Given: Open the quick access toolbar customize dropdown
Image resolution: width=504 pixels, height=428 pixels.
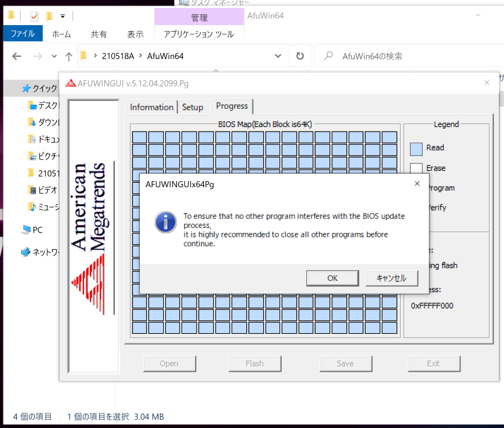Looking at the screenshot, I should click(63, 16).
